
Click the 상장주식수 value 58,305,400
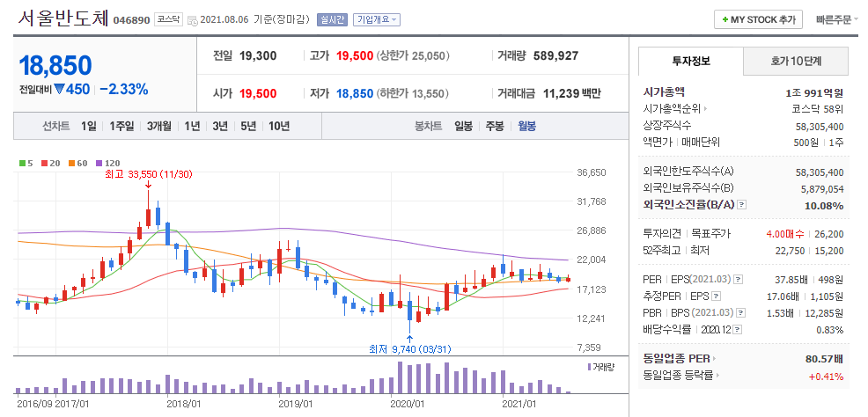[x=820, y=127]
